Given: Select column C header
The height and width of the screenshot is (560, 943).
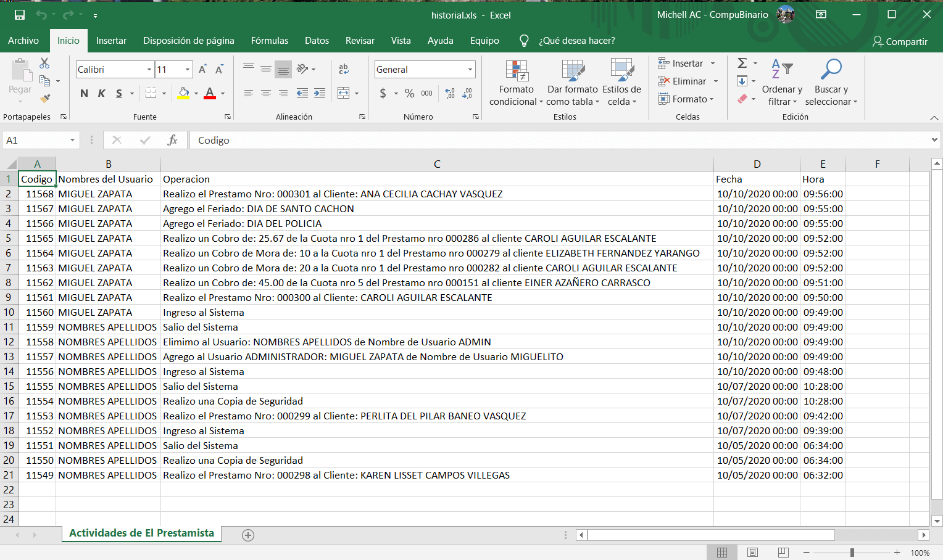Looking at the screenshot, I should click(x=437, y=164).
